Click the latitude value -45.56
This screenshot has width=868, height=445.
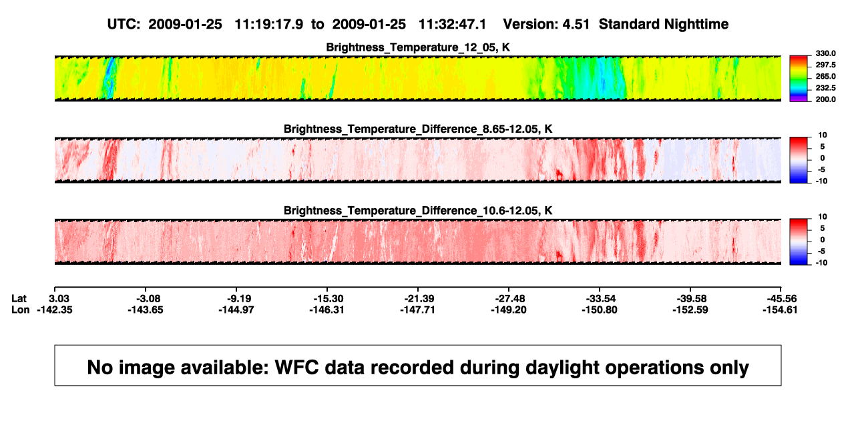(x=781, y=298)
